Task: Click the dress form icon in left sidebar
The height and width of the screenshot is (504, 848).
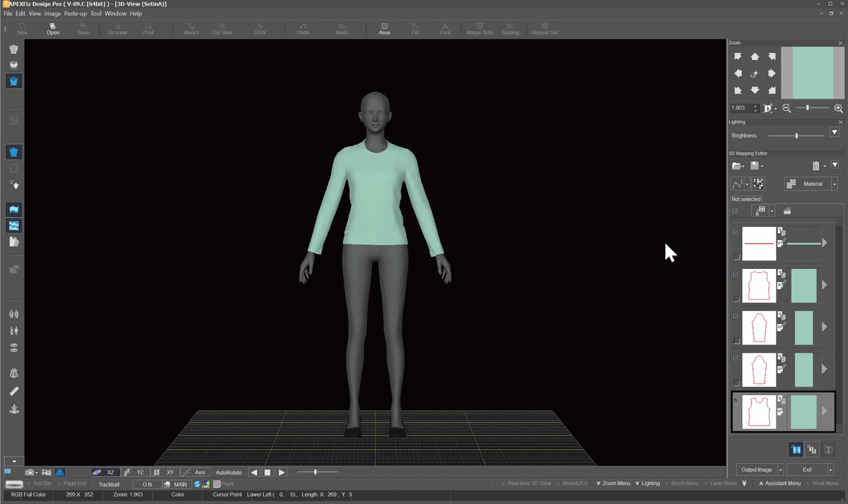Action: [13, 374]
